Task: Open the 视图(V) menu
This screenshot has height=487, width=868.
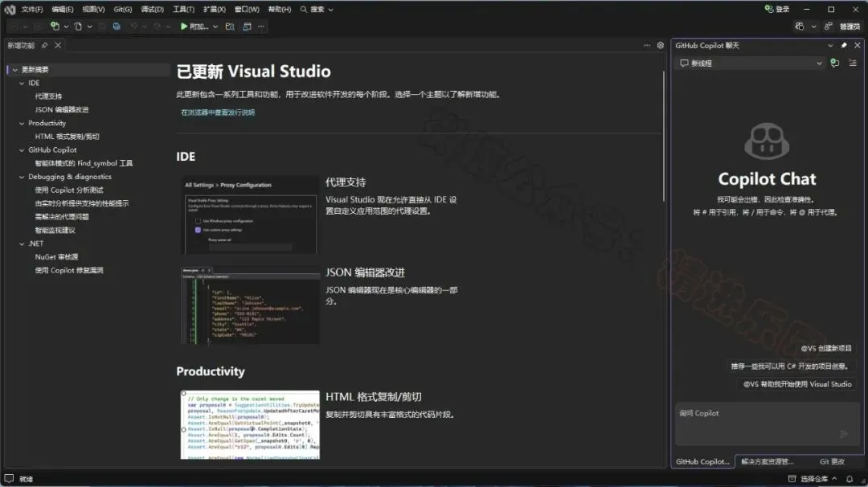Action: click(93, 10)
